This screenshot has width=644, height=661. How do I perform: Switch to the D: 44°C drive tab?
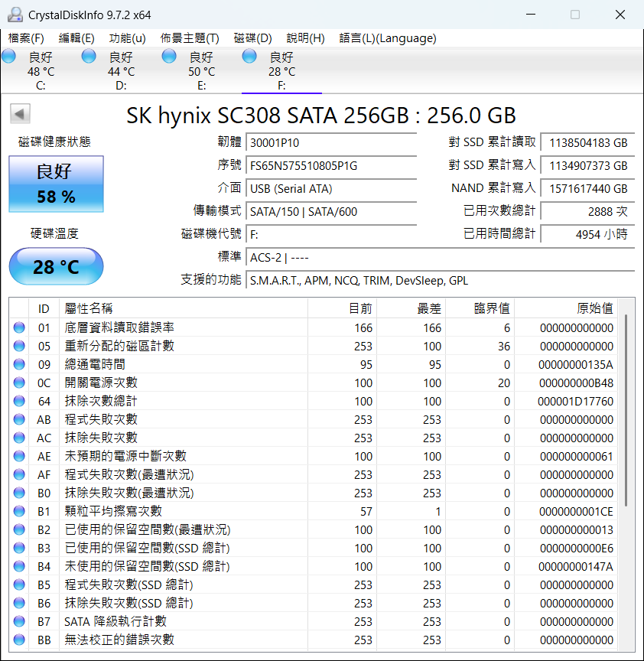pos(120,69)
